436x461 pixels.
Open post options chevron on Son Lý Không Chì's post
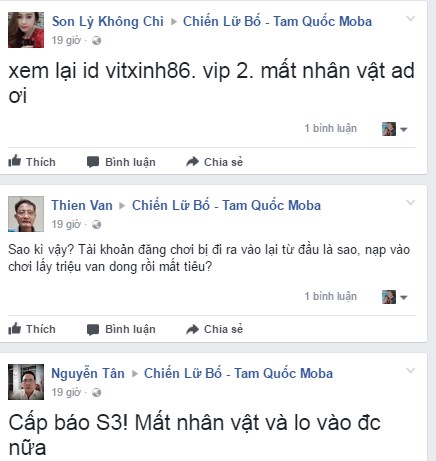411,19
